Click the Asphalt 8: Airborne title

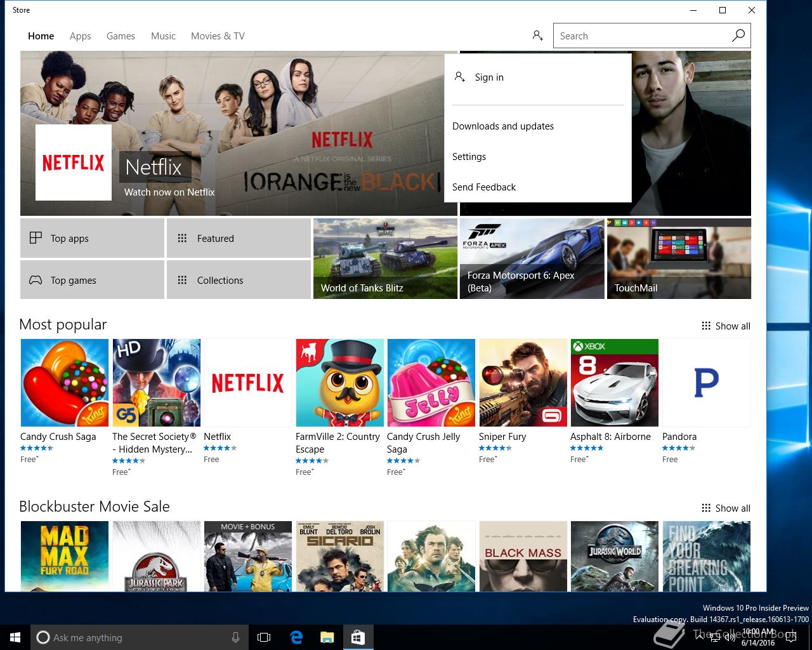(x=610, y=436)
